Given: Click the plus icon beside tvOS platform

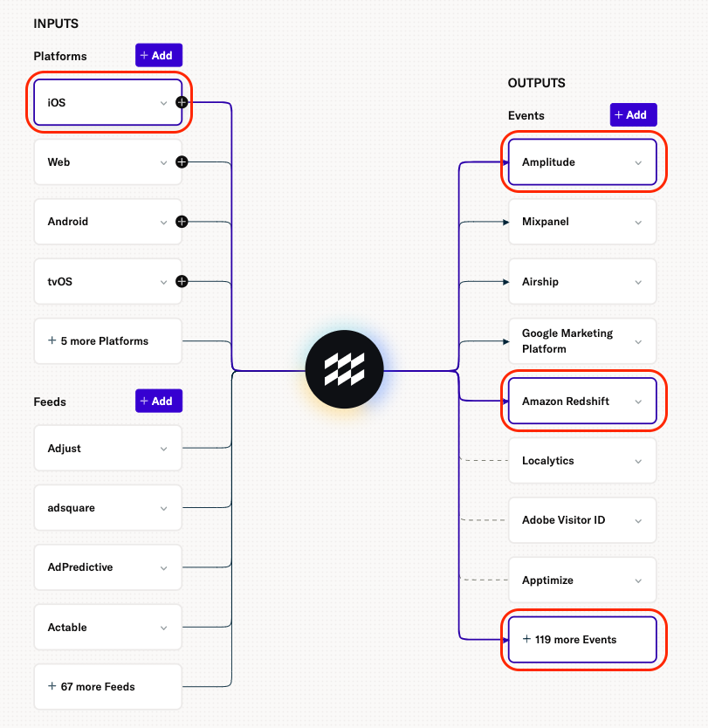Looking at the screenshot, I should [182, 281].
